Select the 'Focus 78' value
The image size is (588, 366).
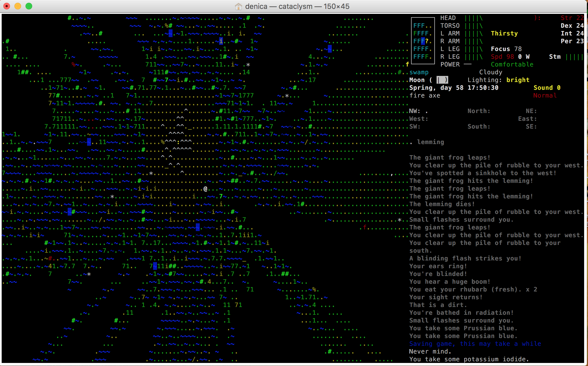click(x=506, y=49)
